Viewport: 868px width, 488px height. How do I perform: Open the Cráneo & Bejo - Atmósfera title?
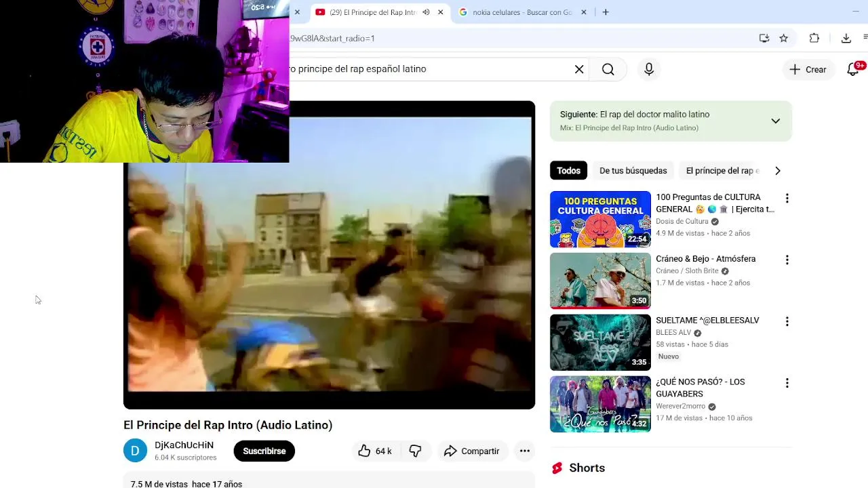coord(705,259)
